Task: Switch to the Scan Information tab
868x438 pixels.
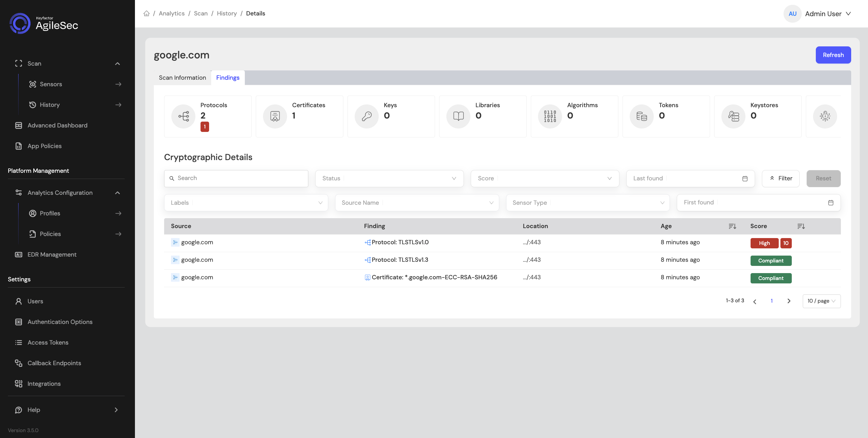Action: (x=182, y=78)
